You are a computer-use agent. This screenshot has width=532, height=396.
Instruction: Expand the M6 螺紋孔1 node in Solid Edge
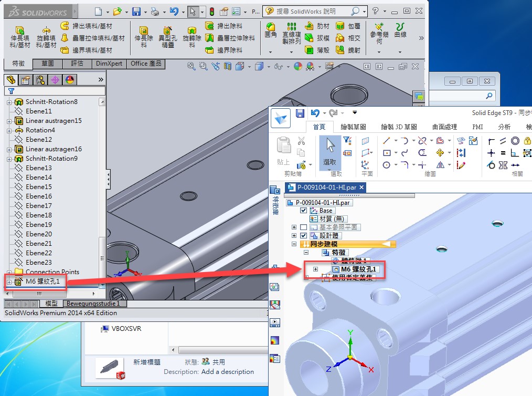[x=315, y=269]
